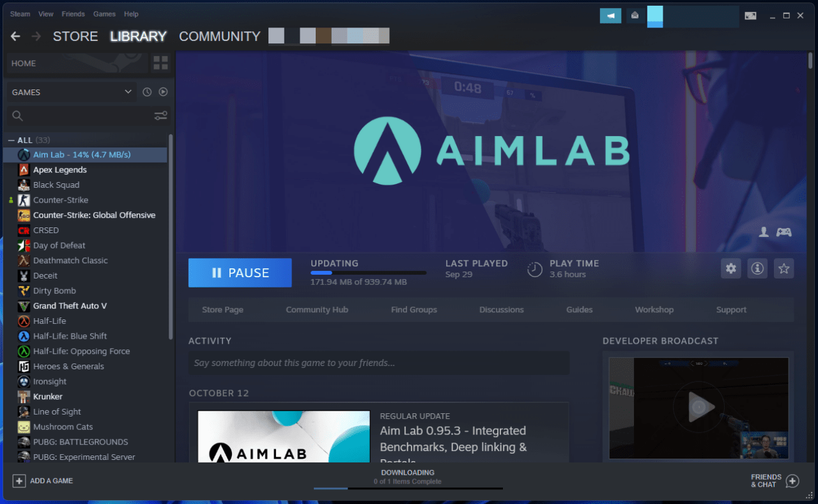Go to the STORE tab
This screenshot has width=818, height=504.
[75, 36]
